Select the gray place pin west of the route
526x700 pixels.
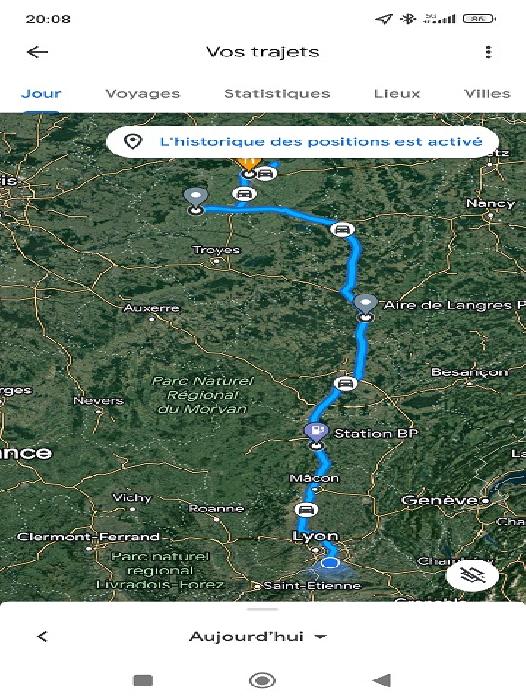(x=196, y=198)
